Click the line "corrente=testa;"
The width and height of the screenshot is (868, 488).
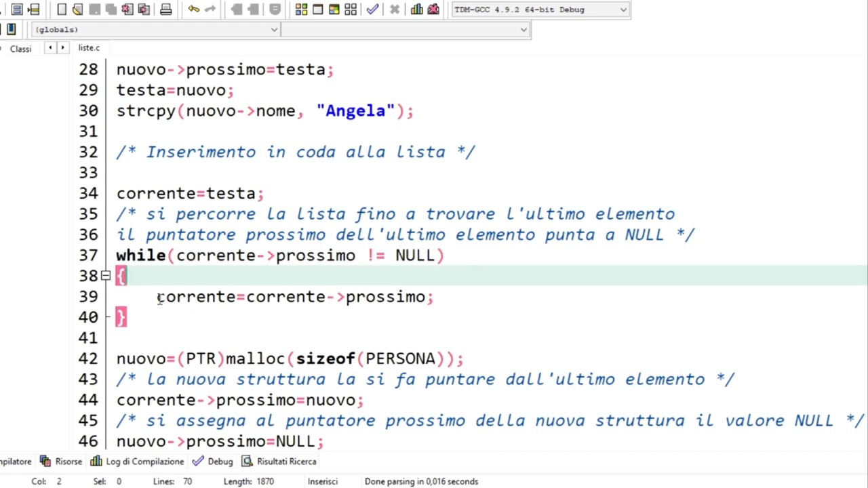(190, 194)
